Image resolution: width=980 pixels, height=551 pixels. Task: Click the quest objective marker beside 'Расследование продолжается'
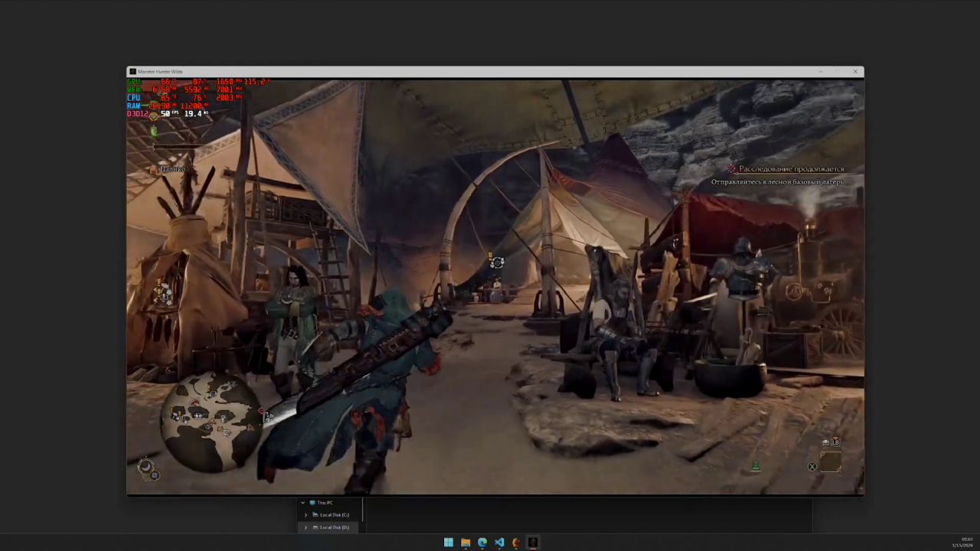tap(732, 168)
